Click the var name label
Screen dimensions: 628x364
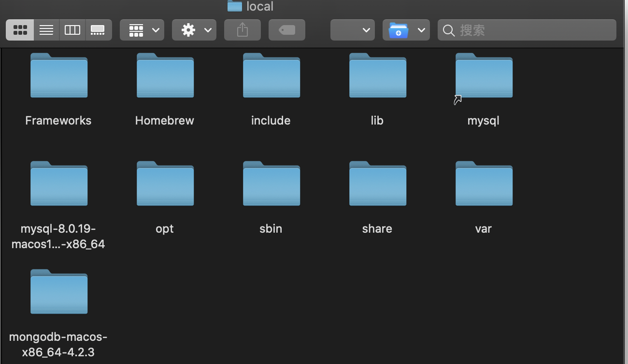tap(484, 229)
